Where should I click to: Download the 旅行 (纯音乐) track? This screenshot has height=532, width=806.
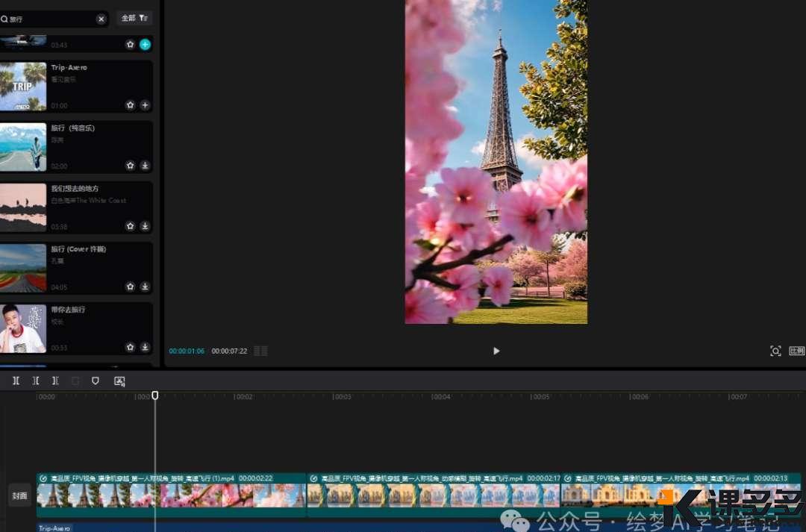145,166
